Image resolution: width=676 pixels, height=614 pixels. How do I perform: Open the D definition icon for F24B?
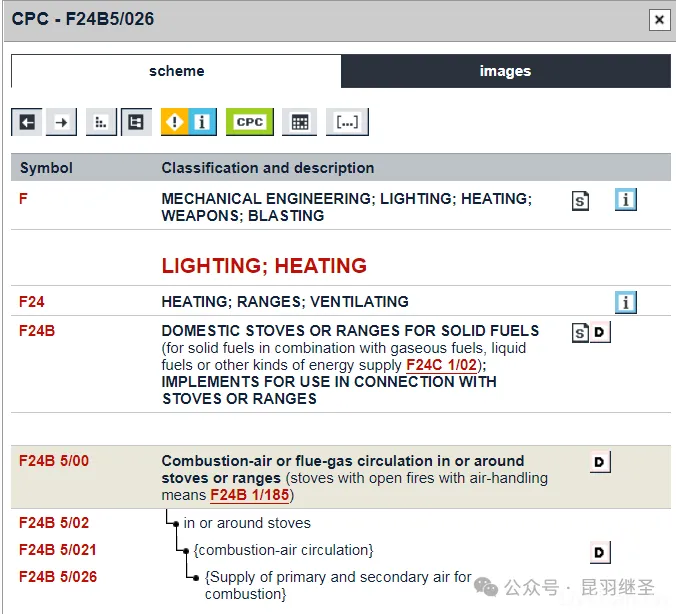tap(599, 332)
